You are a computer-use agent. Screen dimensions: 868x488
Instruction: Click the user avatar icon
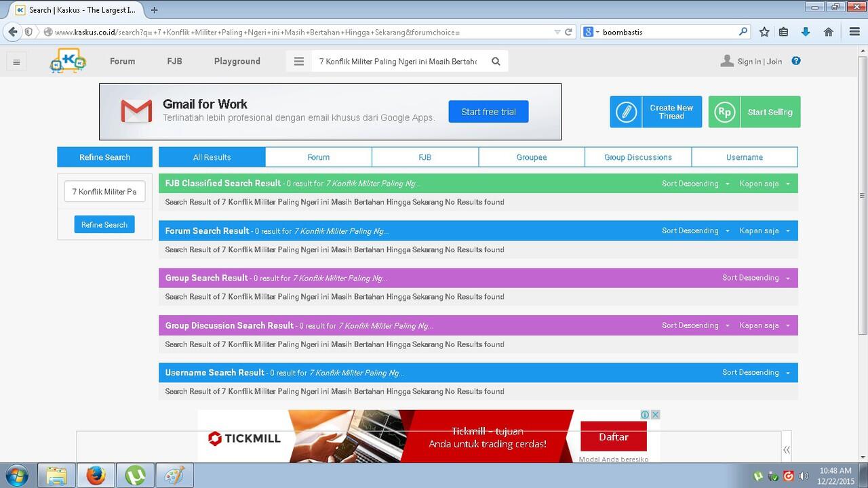pyautogui.click(x=727, y=61)
